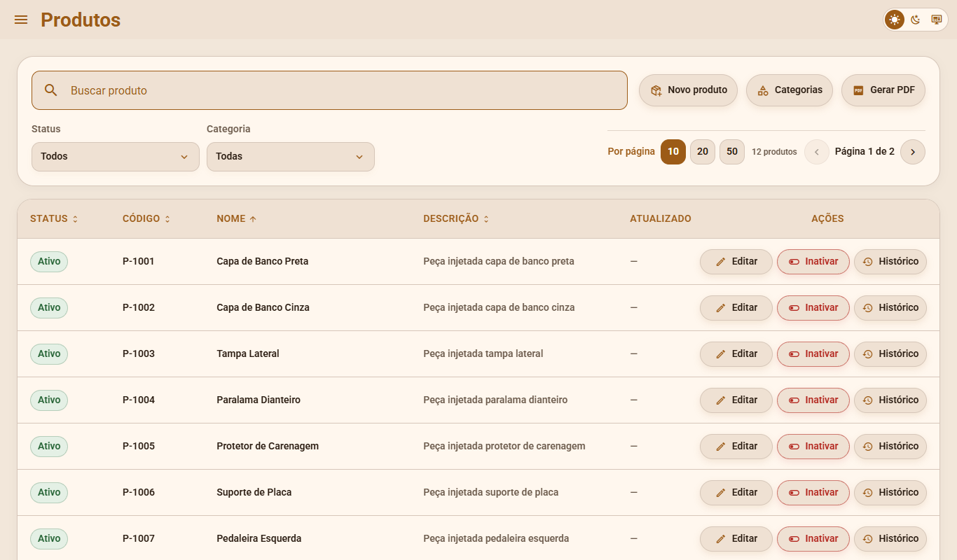Sort table by Status column
The height and width of the screenshot is (560, 957).
tap(54, 219)
